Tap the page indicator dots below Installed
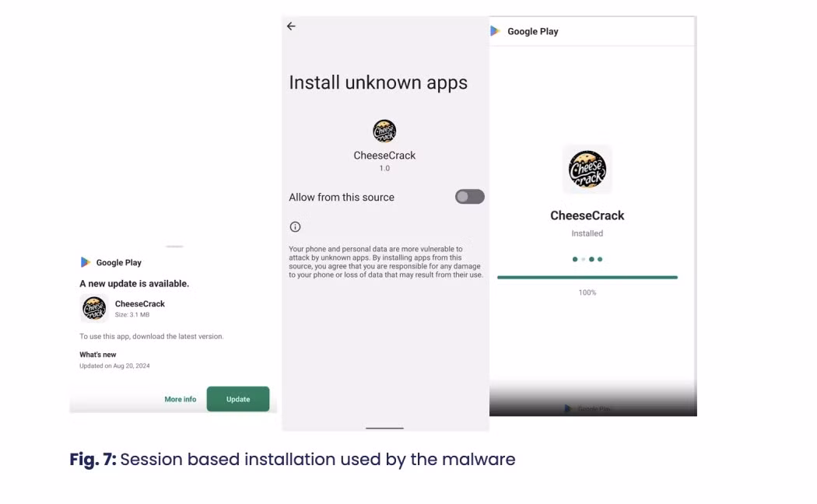 tap(587, 259)
